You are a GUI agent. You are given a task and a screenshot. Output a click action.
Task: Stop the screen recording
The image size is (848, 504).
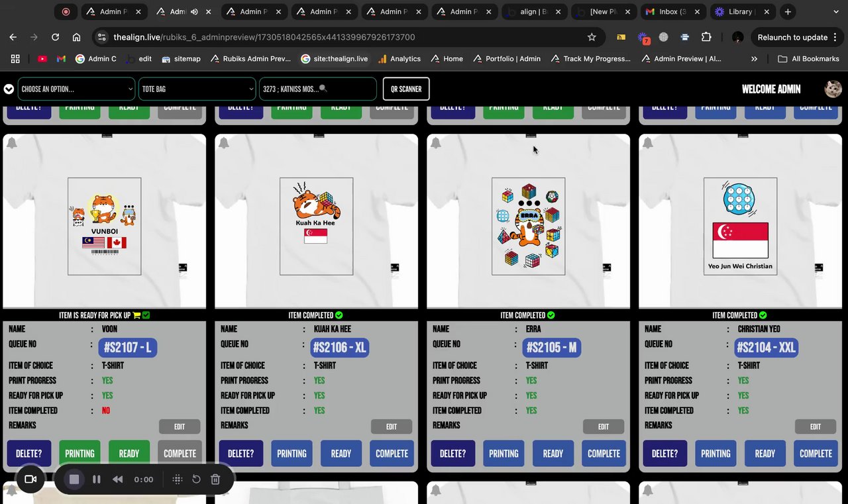click(x=74, y=479)
